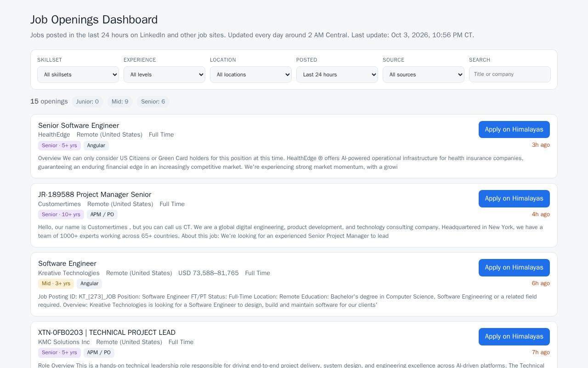
Task: Click the Senior: 6 count badge
Action: click(153, 102)
